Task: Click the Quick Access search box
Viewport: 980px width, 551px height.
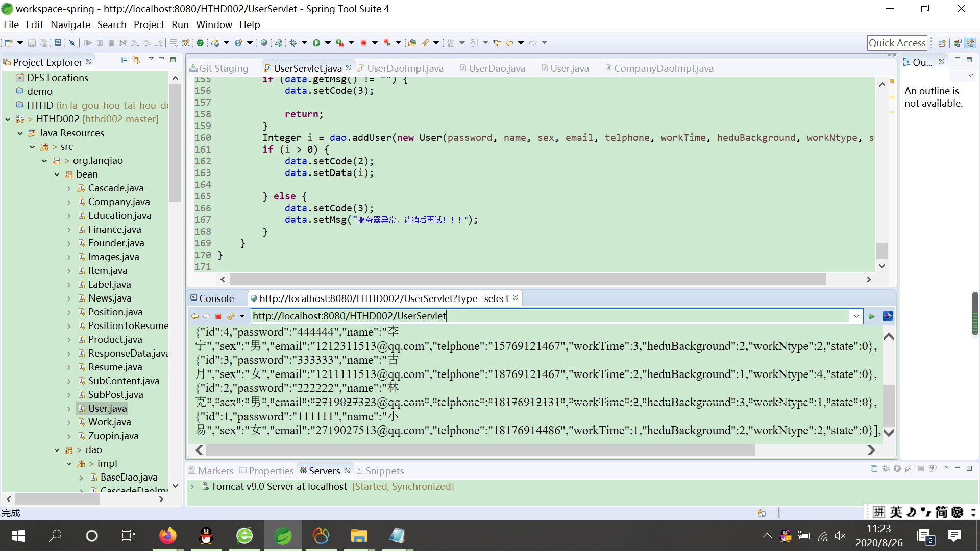Action: tap(897, 43)
